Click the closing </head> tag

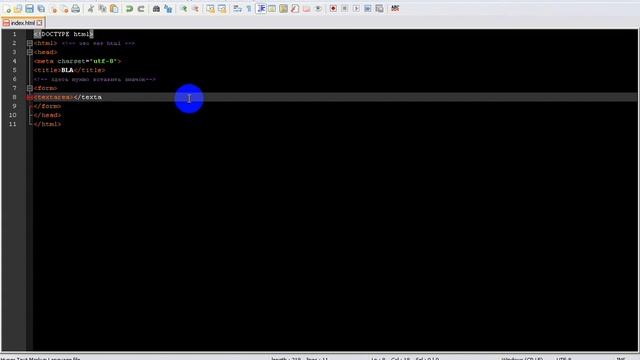pos(47,115)
